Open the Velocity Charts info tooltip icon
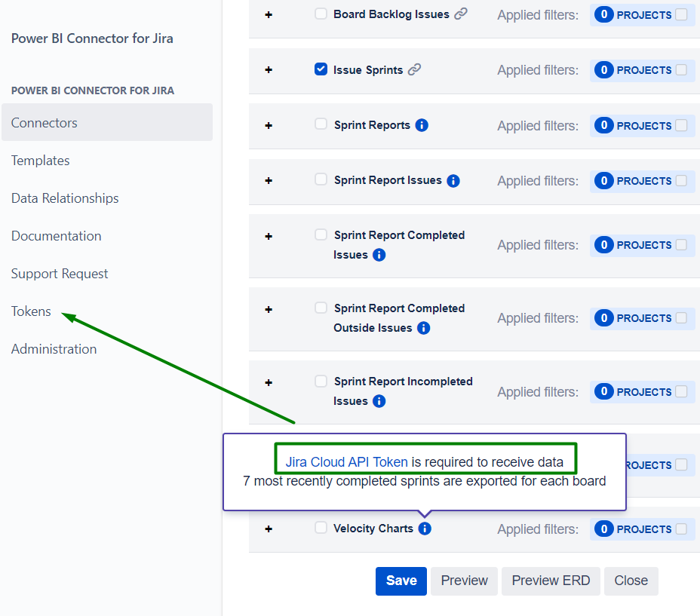Viewport: 700px width, 616px height. click(424, 529)
